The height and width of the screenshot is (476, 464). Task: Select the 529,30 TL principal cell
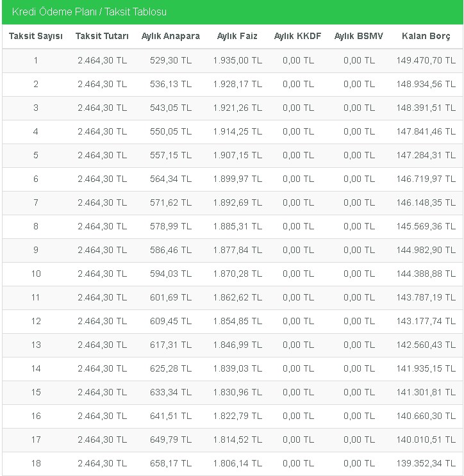pos(170,60)
